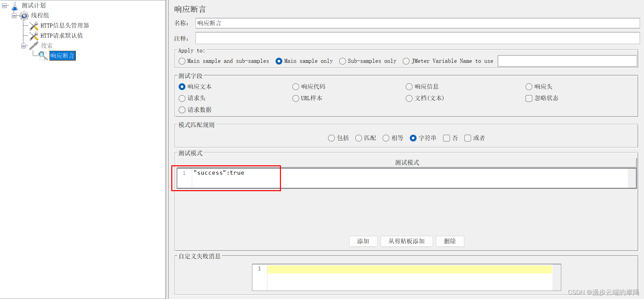This screenshot has width=644, height=299.
Task: Click the HTTP请求默认值 tools icon
Action: [x=34, y=36]
